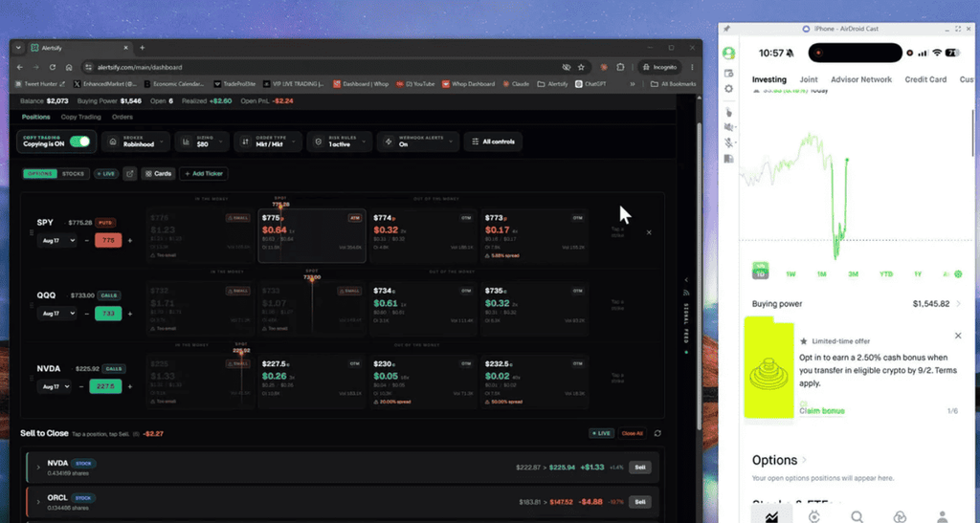Switch to the Orders tab
Image resolution: width=980 pixels, height=523 pixels.
point(122,117)
